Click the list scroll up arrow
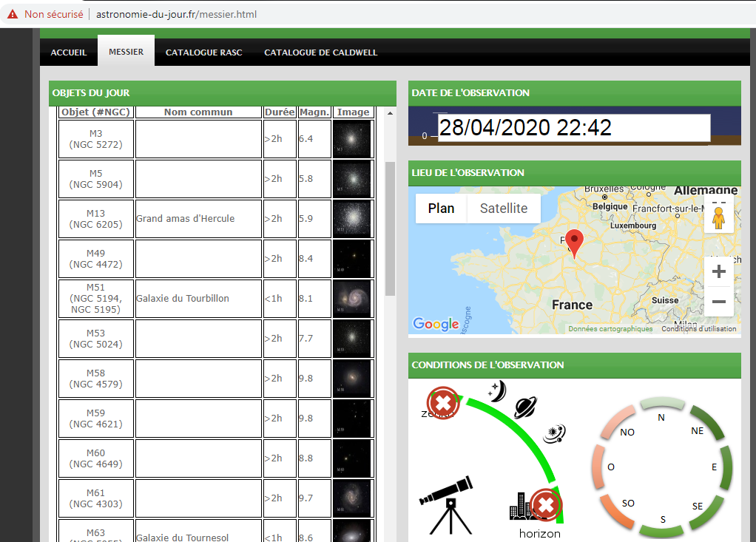This screenshot has height=542, width=756. tap(390, 113)
